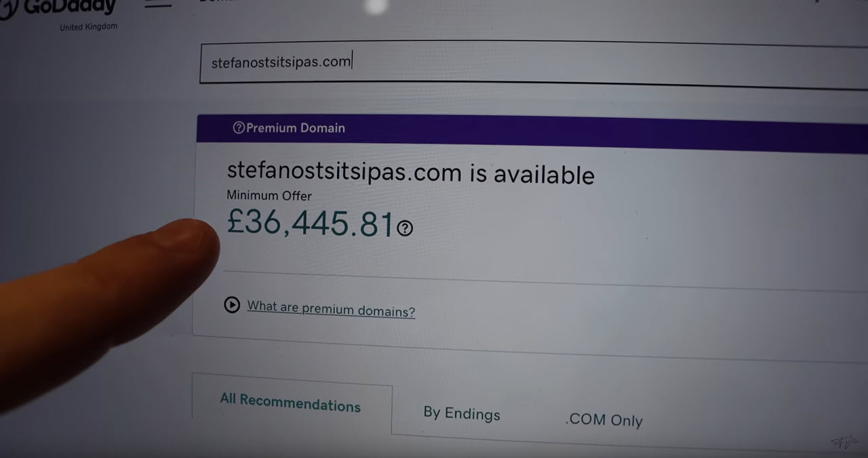Open the What are premium domains? link

(331, 309)
